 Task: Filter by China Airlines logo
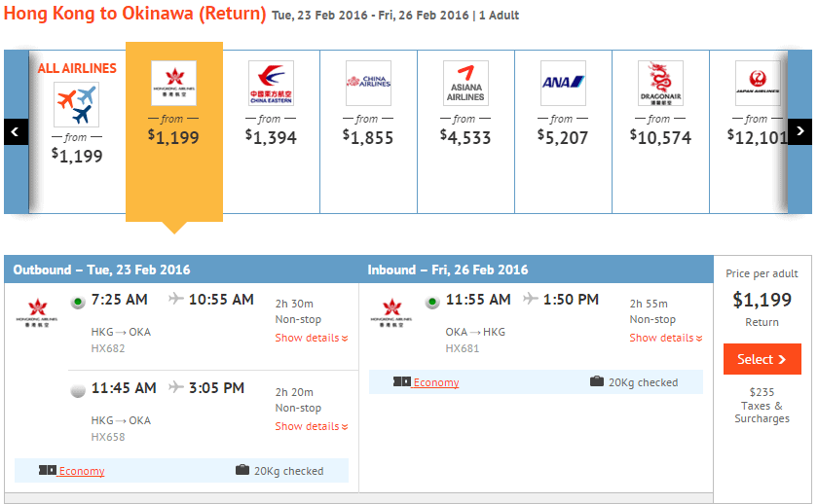(x=368, y=83)
